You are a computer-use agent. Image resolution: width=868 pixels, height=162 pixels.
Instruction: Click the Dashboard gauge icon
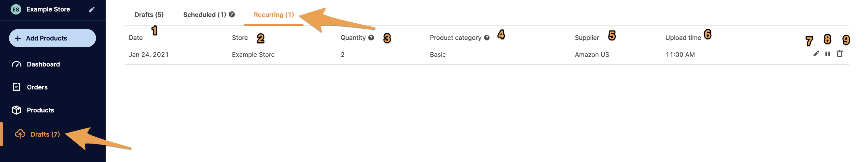[17, 64]
